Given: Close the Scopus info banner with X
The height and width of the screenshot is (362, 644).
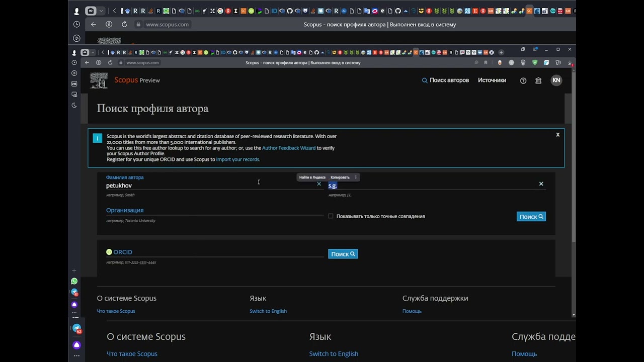Looking at the screenshot, I should pyautogui.click(x=557, y=135).
